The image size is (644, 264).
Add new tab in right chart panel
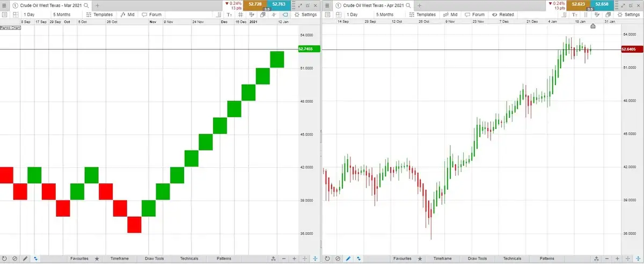point(422,5)
